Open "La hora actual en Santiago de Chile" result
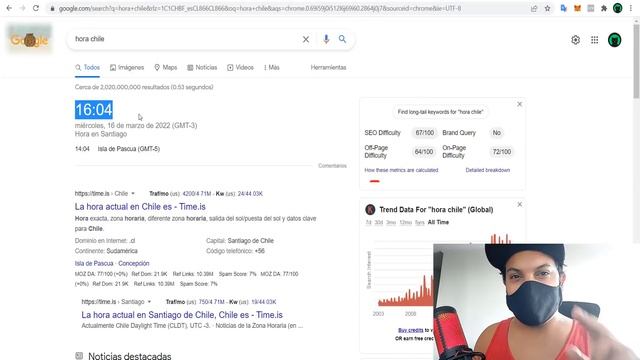This screenshot has height=360, width=640. [x=182, y=315]
